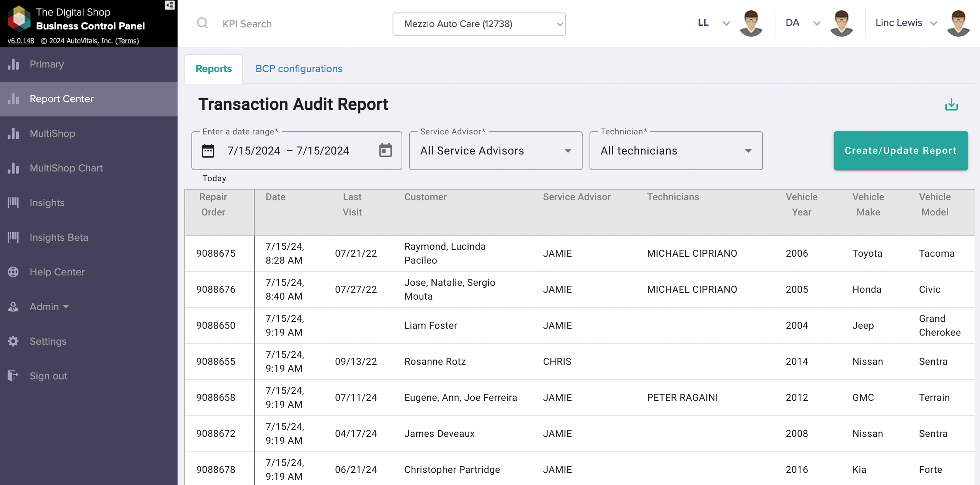Download the report using the download icon
Screen dimensions: 980x485
tap(951, 104)
